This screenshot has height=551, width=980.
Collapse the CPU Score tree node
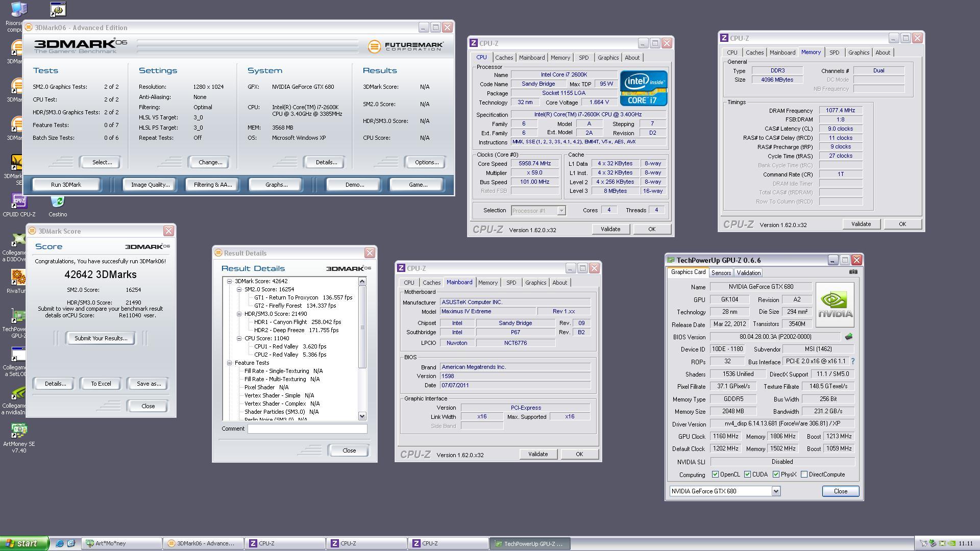tap(239, 338)
